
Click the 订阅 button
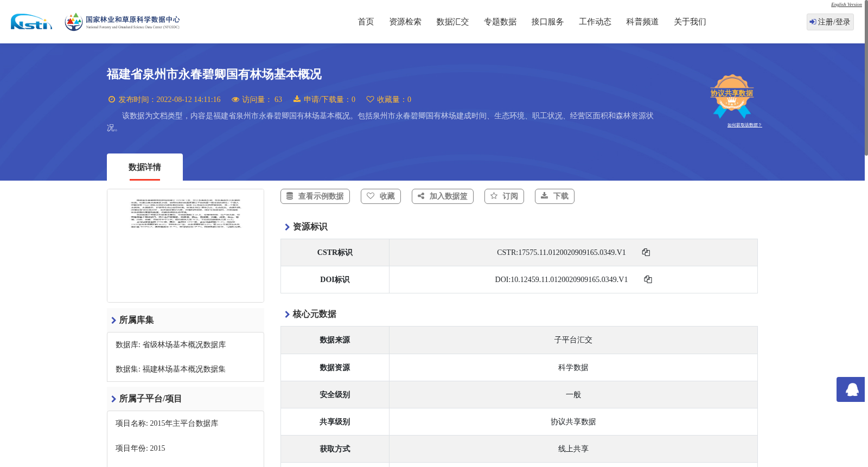[x=504, y=196]
